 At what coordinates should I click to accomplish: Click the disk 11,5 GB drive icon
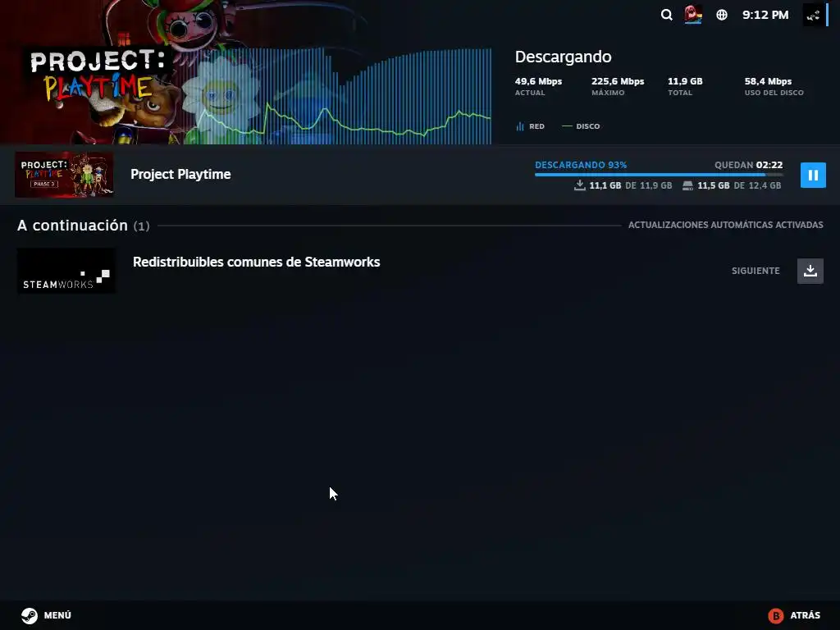pos(688,185)
